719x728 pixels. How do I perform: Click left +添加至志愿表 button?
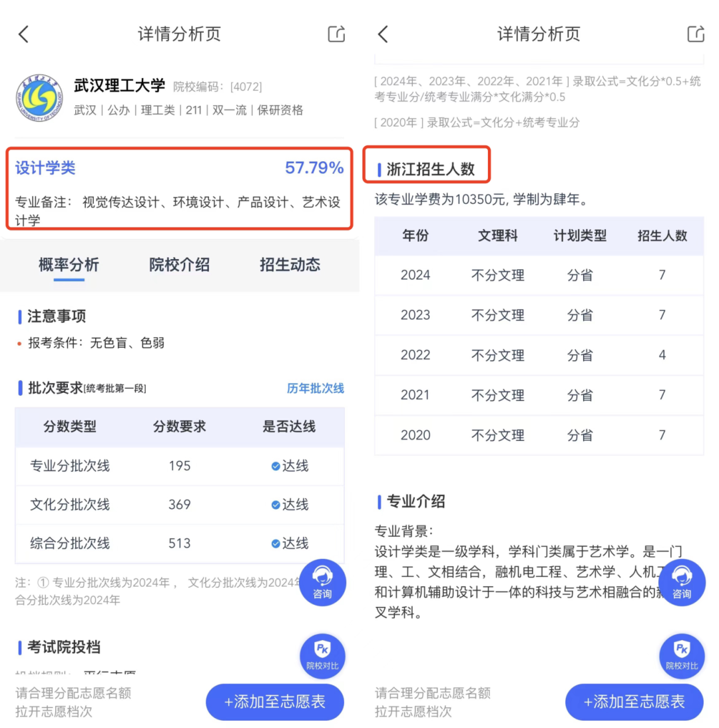(275, 701)
